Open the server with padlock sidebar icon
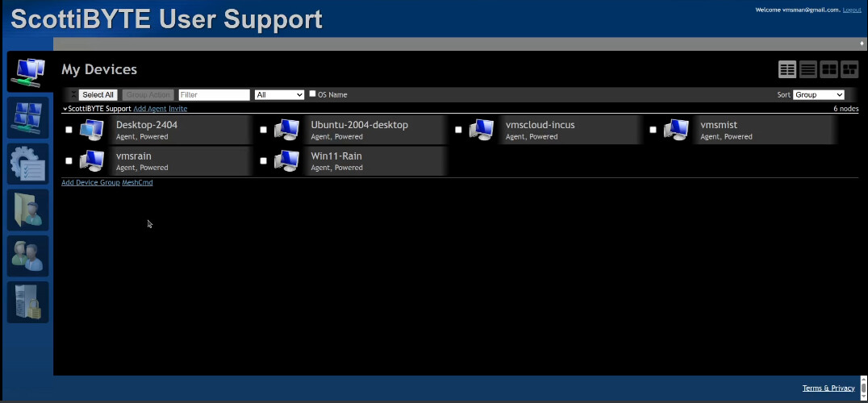 pyautogui.click(x=28, y=301)
